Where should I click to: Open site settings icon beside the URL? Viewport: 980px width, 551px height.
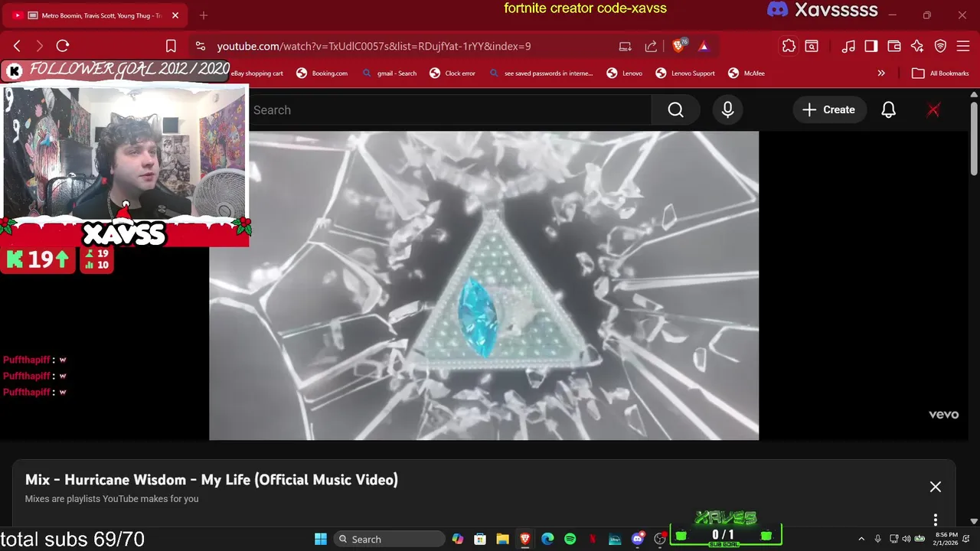tap(201, 46)
